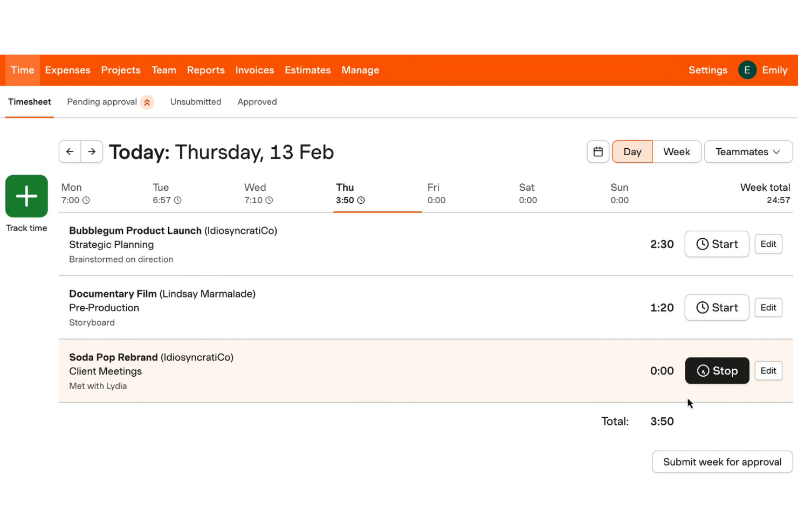Viewport: 798px width, 532px height.
Task: Click the green plus Track time icon
Action: coord(26,196)
